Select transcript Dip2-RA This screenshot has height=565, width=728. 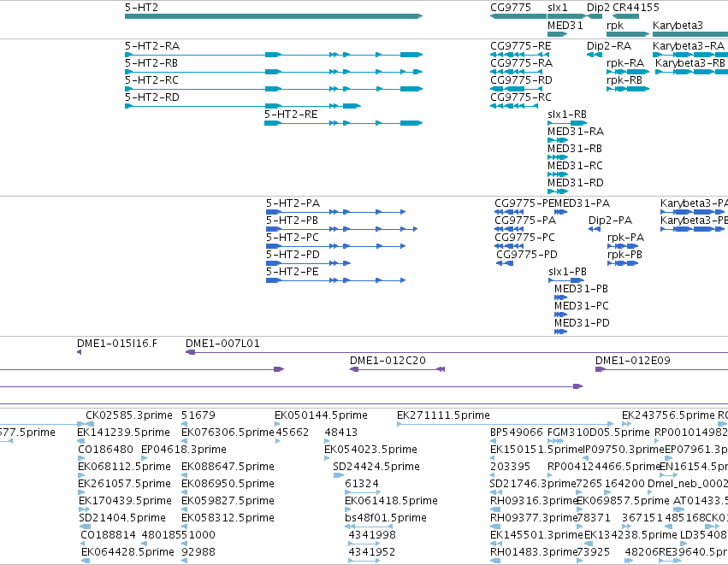[595, 55]
